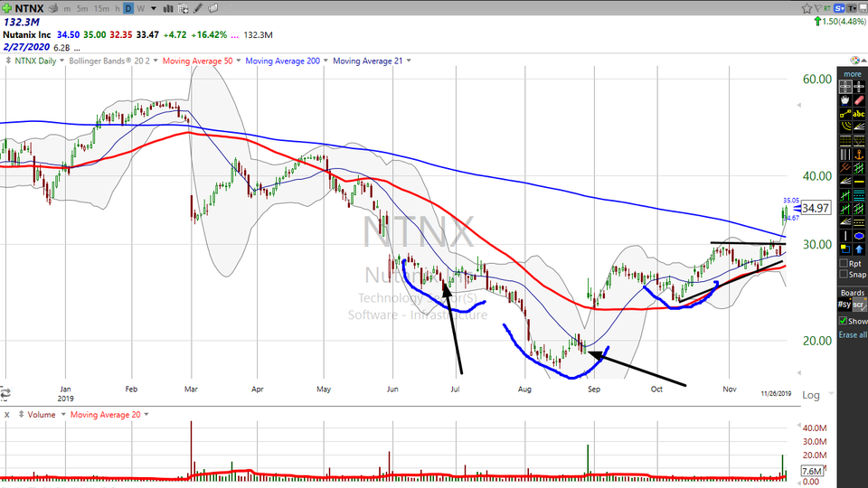Image resolution: width=868 pixels, height=488 pixels.
Task: Switch to the 5m timeframe
Action: (82, 8)
